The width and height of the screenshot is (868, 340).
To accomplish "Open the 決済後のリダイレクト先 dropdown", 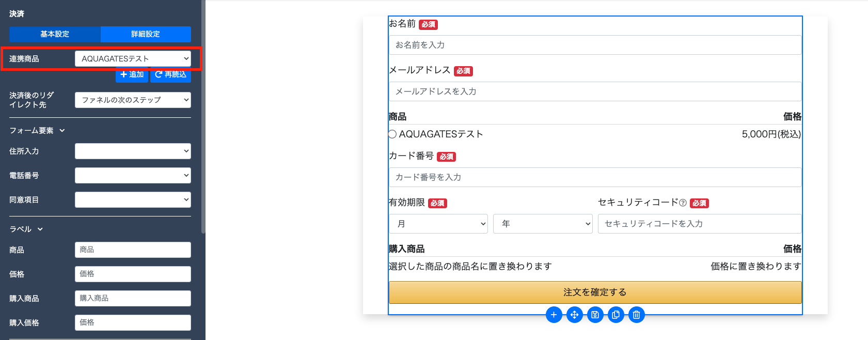I will [133, 100].
